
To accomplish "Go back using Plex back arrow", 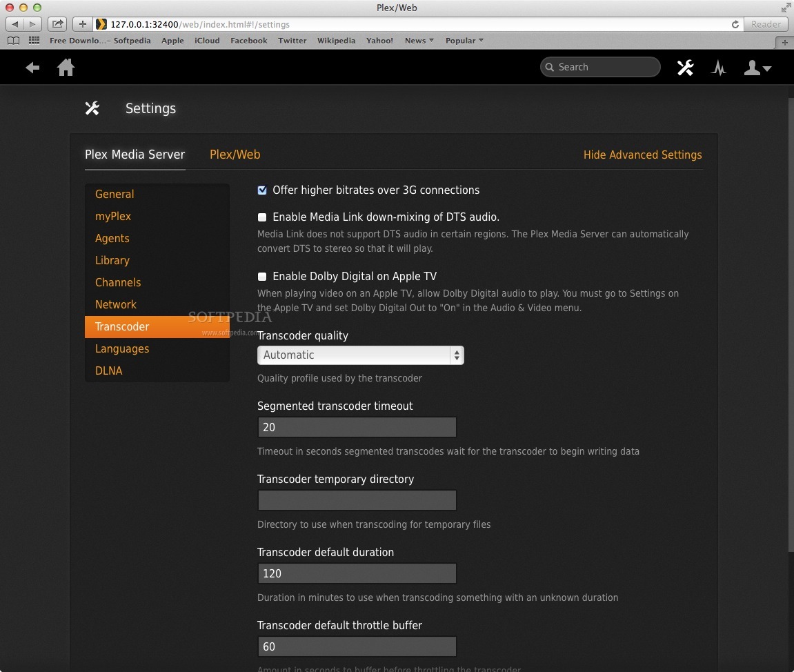I will (32, 68).
